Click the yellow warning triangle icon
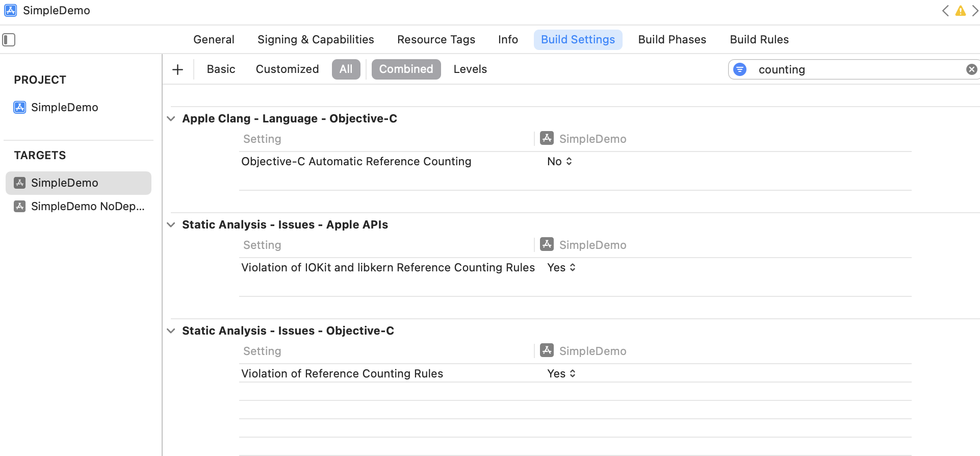The image size is (980, 456). (961, 11)
